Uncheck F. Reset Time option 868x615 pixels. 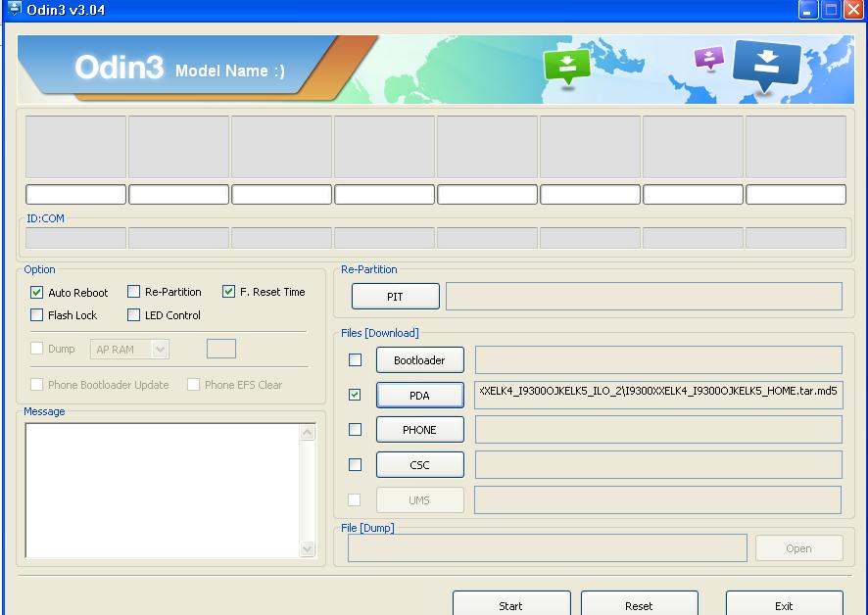point(228,292)
